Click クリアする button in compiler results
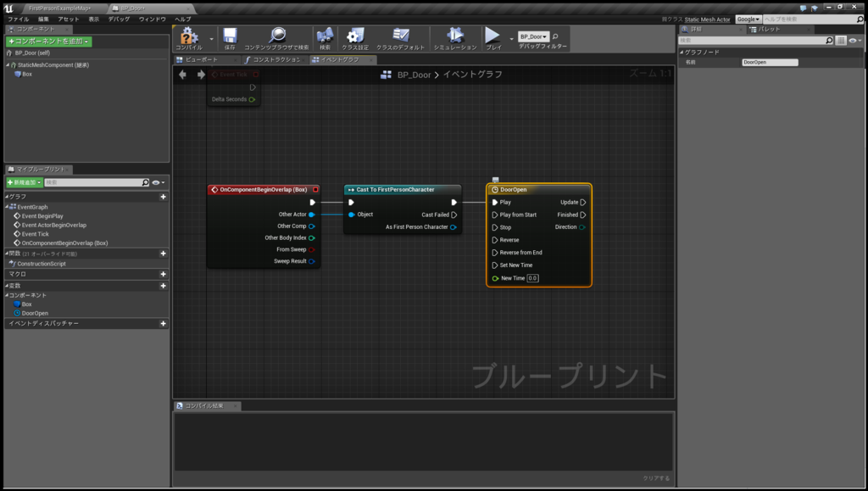The height and width of the screenshot is (491, 868). [x=656, y=478]
